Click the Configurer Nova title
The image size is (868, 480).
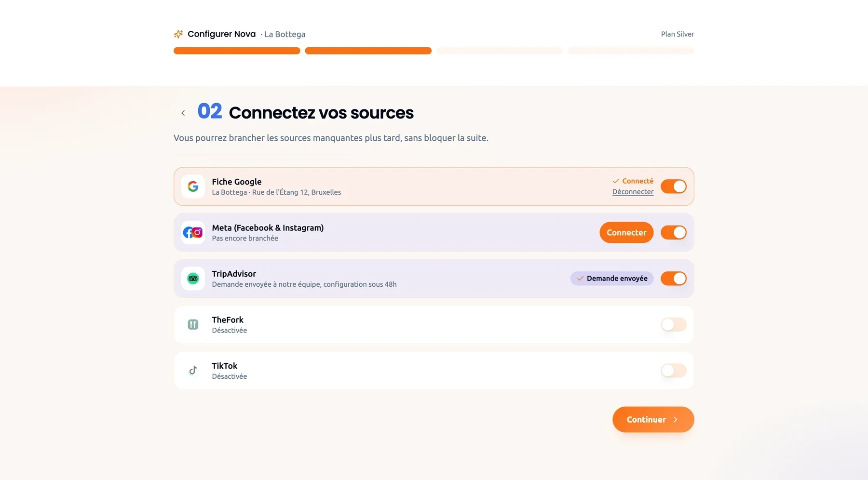(221, 34)
